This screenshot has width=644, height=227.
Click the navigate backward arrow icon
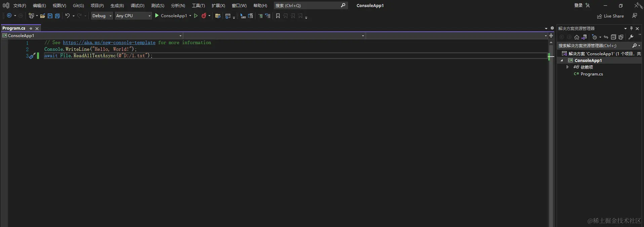click(x=9, y=15)
